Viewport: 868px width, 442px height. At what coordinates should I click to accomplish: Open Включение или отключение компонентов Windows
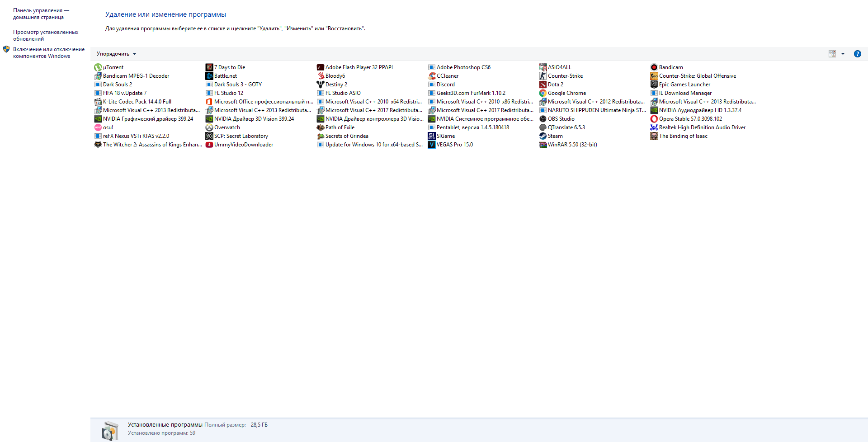point(49,52)
